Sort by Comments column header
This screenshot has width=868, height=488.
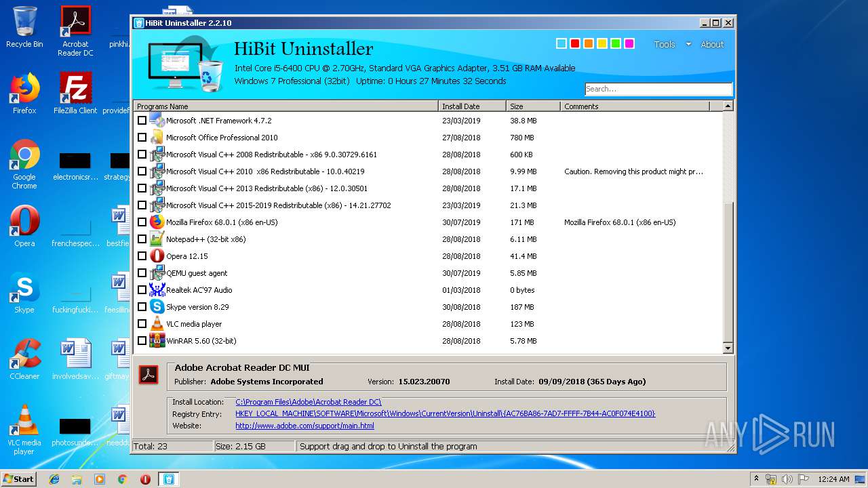pyautogui.click(x=635, y=106)
